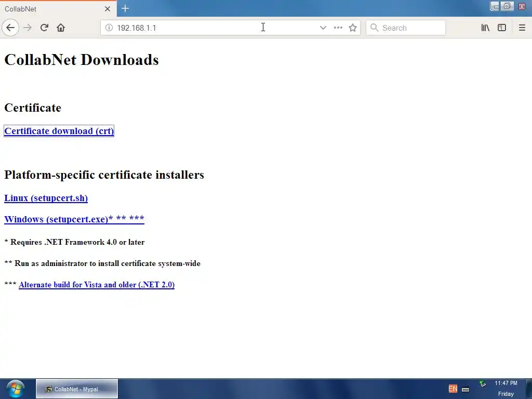Restore down the browser window
532x399 pixels.
(x=507, y=6)
